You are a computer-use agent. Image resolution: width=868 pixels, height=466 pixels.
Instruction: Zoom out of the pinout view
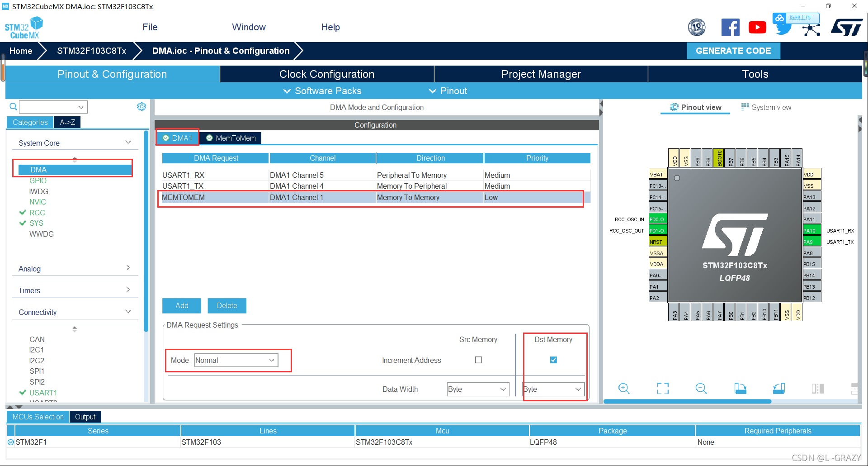click(x=701, y=388)
